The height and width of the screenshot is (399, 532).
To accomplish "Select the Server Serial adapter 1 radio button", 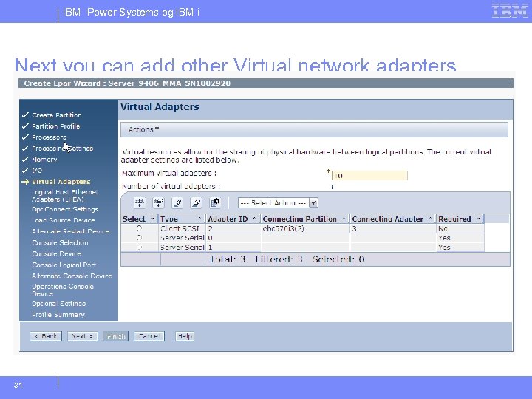I will [139, 247].
